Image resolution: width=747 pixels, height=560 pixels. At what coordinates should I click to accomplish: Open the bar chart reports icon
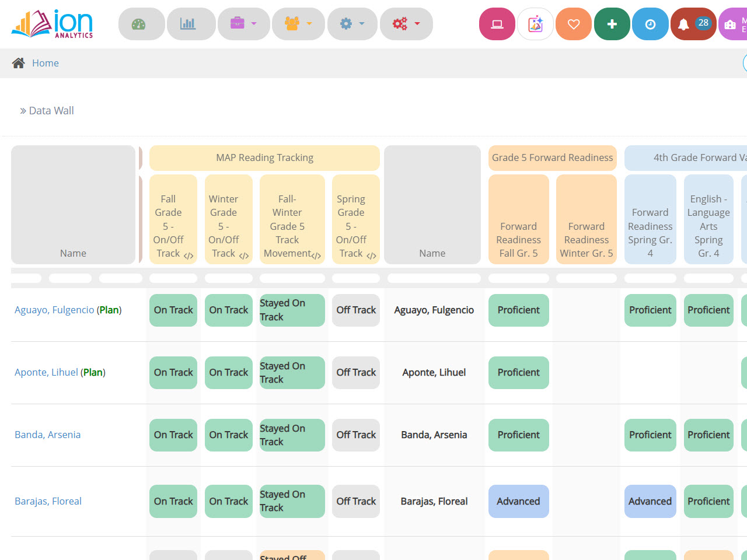pyautogui.click(x=191, y=24)
